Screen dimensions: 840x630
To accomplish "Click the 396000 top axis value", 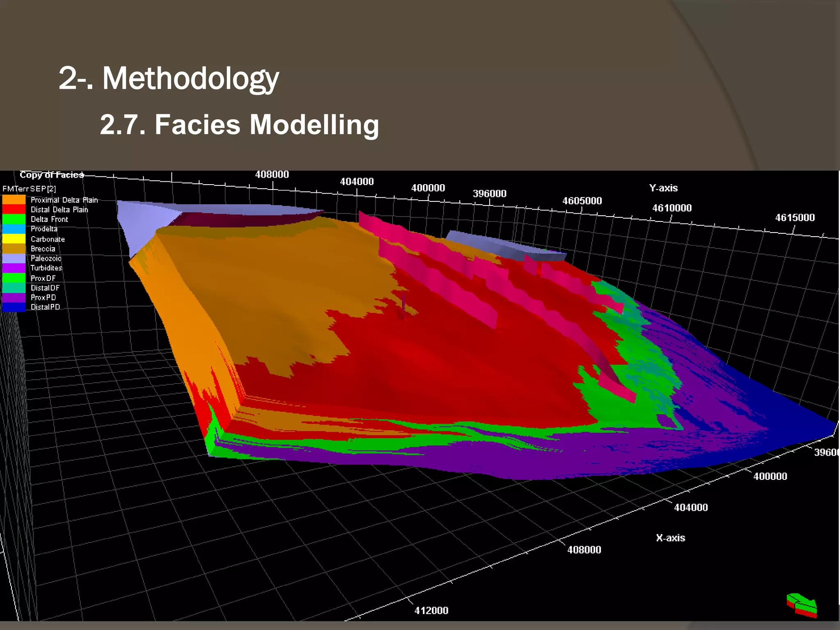I will click(489, 194).
